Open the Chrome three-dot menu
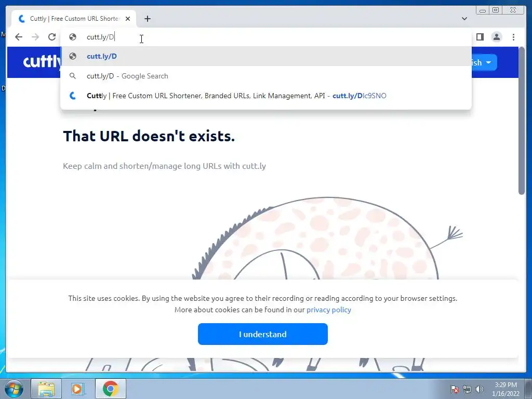532x399 pixels. [x=513, y=37]
